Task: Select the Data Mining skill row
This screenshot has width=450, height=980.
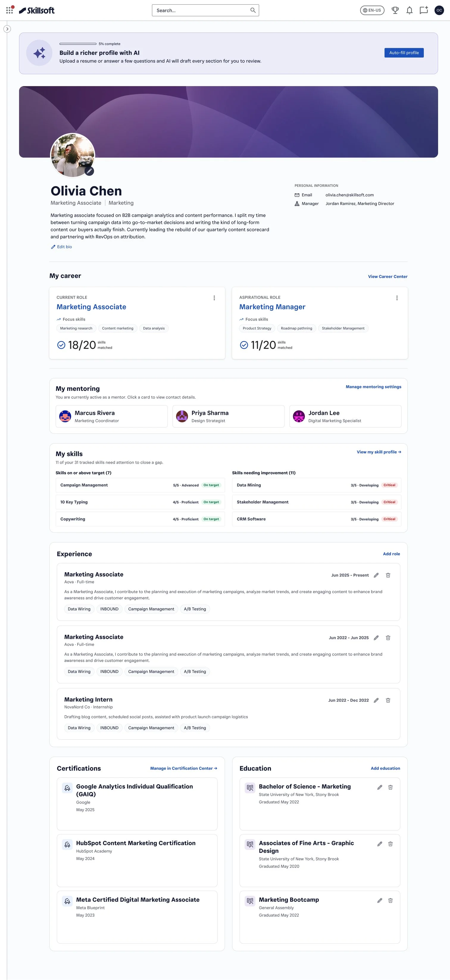Action: click(317, 485)
